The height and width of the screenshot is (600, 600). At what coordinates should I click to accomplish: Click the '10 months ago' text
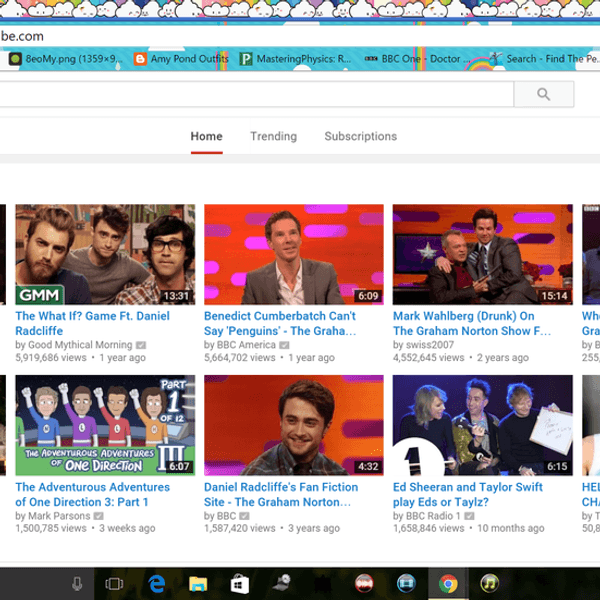(510, 528)
